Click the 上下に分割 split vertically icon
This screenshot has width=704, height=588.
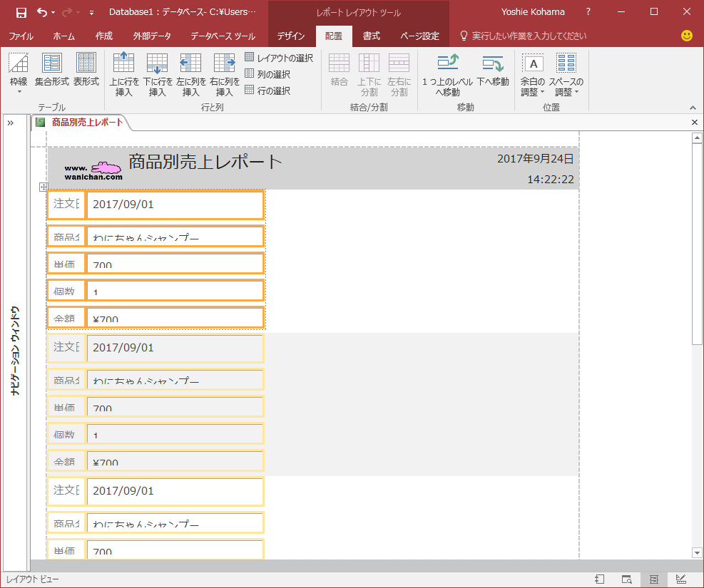[x=369, y=74]
